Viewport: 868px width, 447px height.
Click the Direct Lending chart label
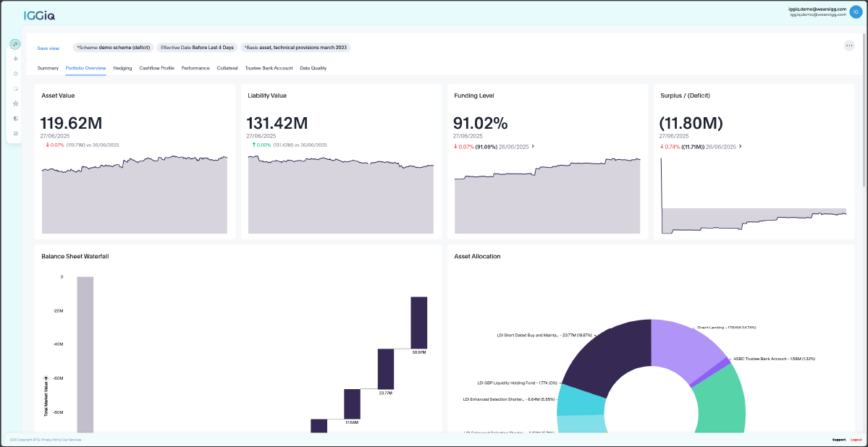(x=726, y=328)
